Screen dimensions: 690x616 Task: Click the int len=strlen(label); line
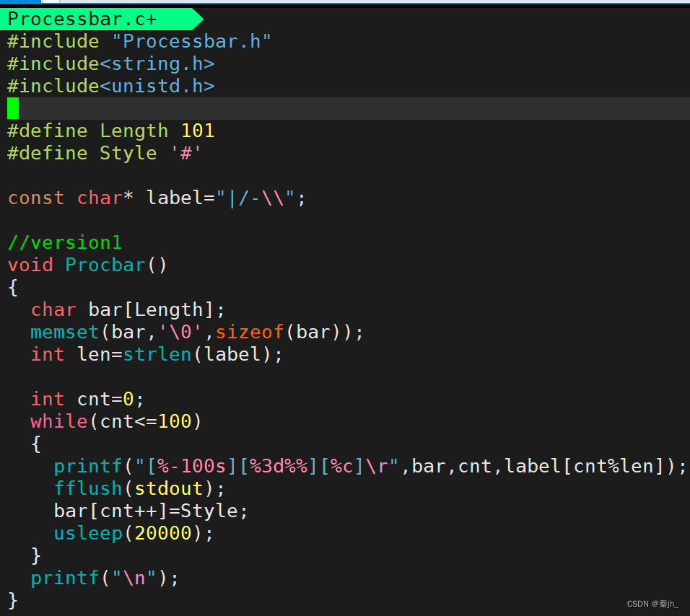pos(157,355)
